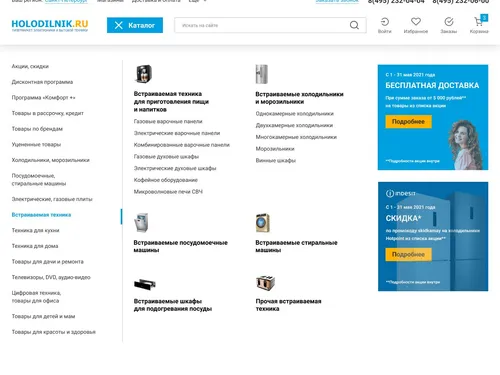Screen dimensions: 500x375
Task: Open Встраиваемые холодильники и морозильники heading
Action: click(x=299, y=98)
